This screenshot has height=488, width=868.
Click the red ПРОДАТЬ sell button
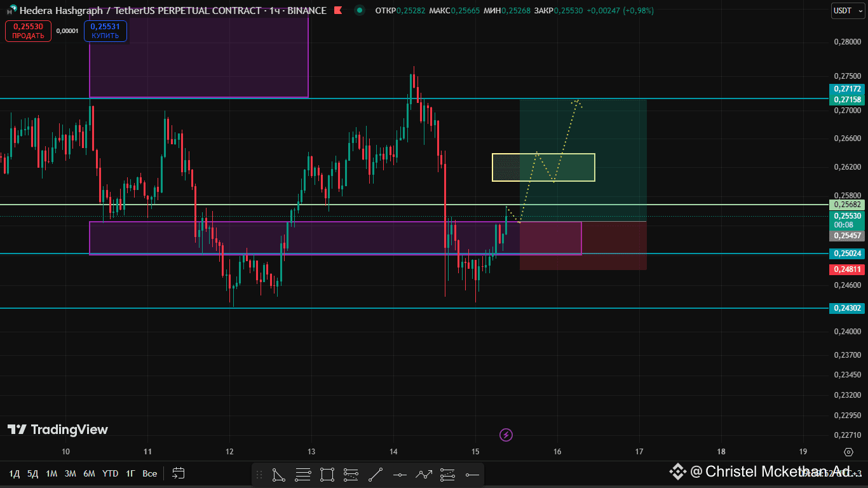tap(28, 30)
